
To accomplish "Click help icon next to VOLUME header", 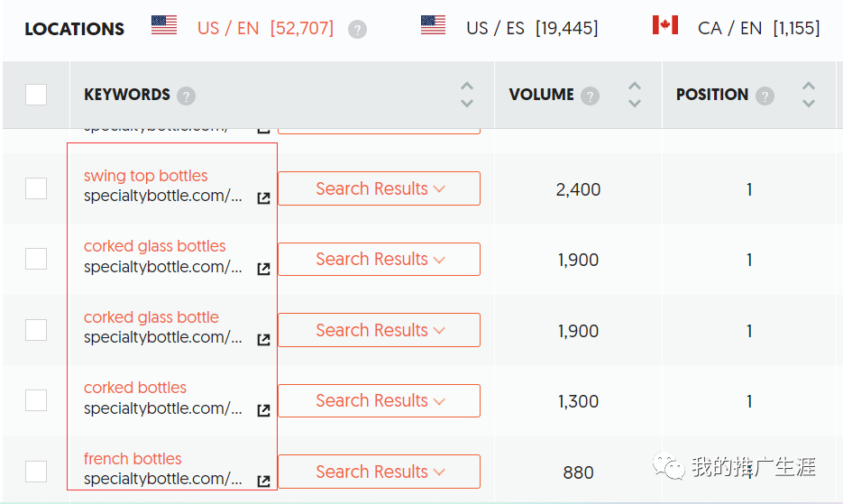I will (590, 96).
